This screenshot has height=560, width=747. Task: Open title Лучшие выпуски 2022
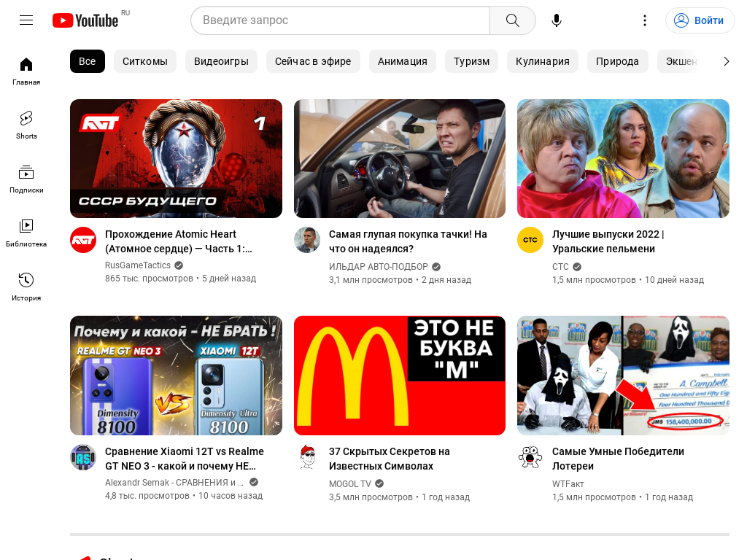click(x=608, y=241)
